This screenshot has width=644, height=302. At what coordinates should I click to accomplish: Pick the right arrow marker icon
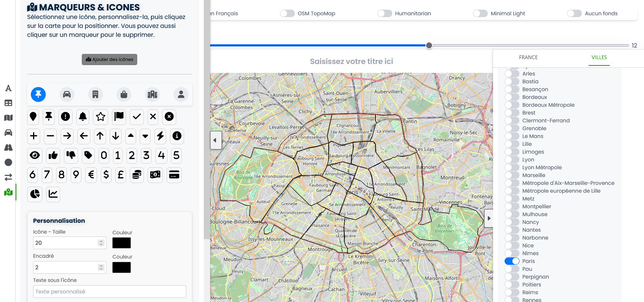[x=67, y=136]
